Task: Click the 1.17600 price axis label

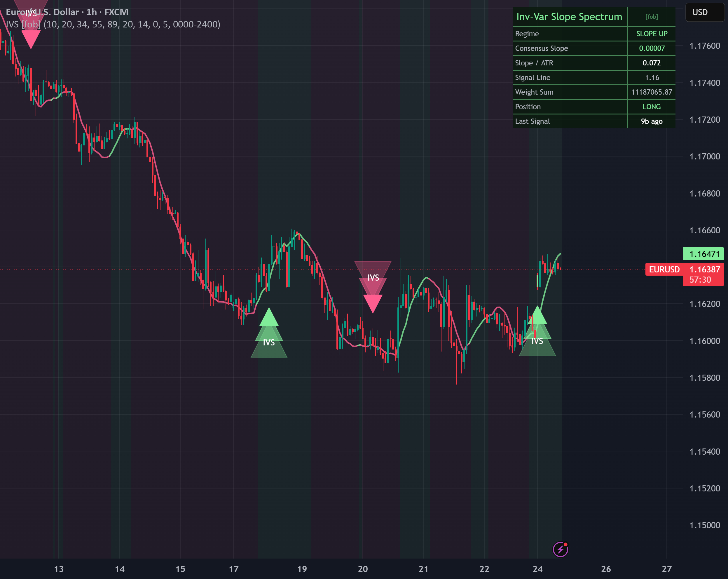Action: 705,46
